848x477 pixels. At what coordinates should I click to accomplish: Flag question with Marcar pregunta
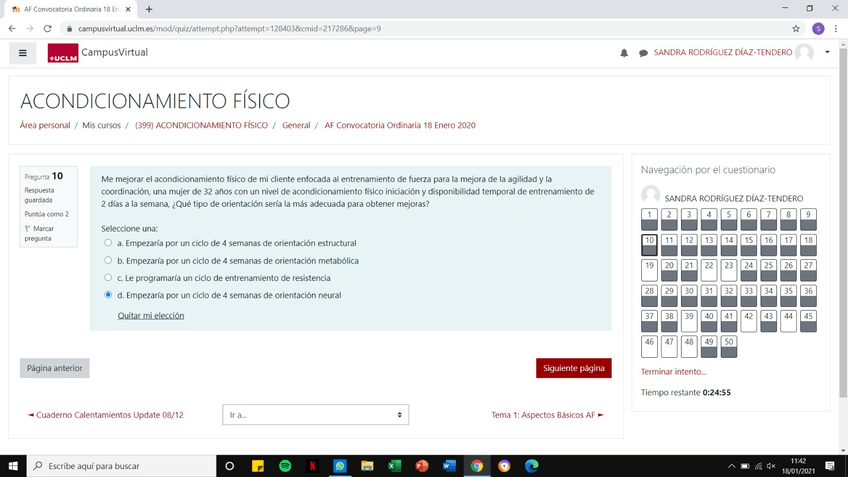click(39, 233)
